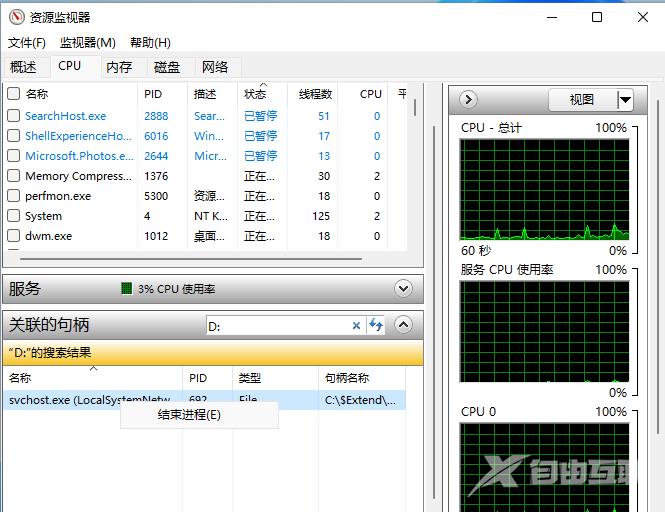Clear the D: handle search with the X icon
This screenshot has height=512, width=665.
(356, 325)
